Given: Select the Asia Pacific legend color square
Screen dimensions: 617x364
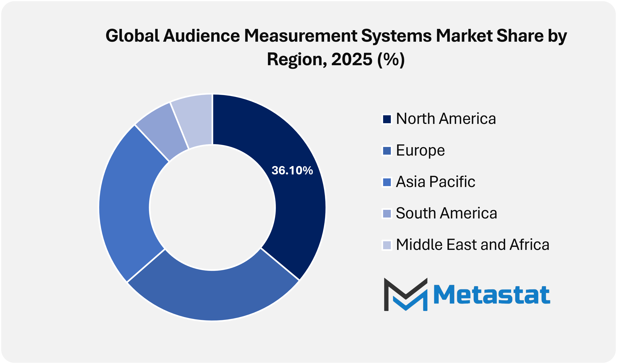Looking at the screenshot, I should [387, 182].
